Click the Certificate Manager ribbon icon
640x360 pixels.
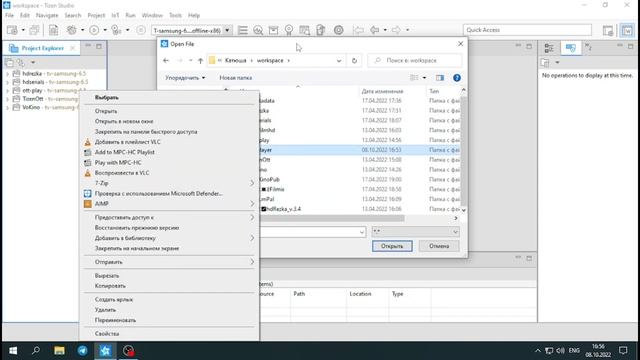coord(289,30)
